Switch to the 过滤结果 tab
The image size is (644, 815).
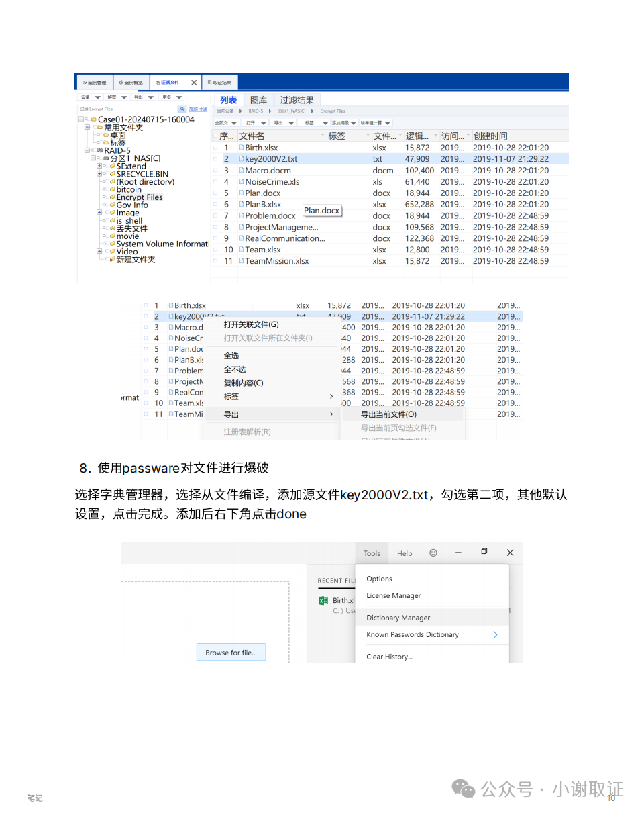(x=297, y=100)
